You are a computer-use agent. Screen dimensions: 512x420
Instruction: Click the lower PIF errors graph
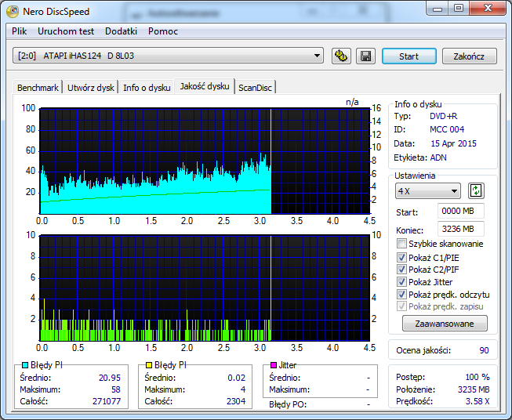205,288
